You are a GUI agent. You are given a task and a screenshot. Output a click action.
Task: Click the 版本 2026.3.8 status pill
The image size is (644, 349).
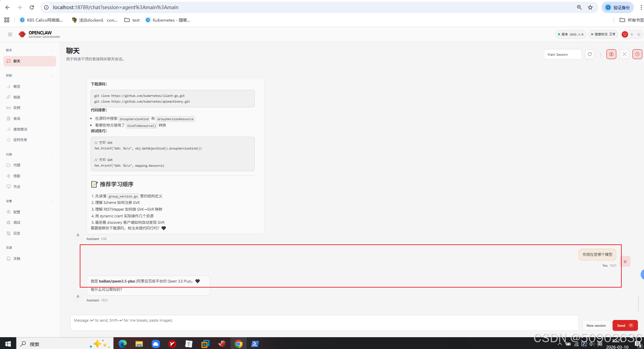tap(570, 34)
